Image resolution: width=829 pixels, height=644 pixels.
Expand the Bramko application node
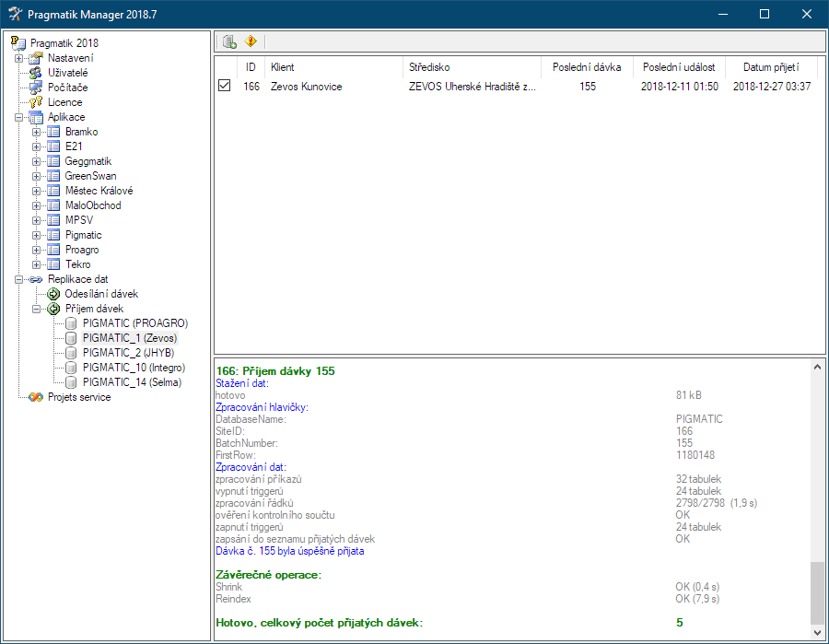click(37, 132)
